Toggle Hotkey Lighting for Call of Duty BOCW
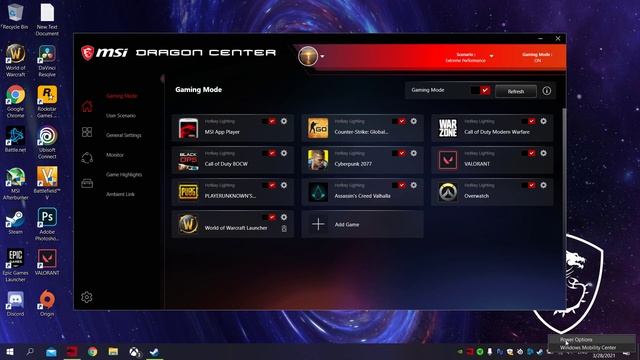The width and height of the screenshot is (640, 360). point(269,153)
